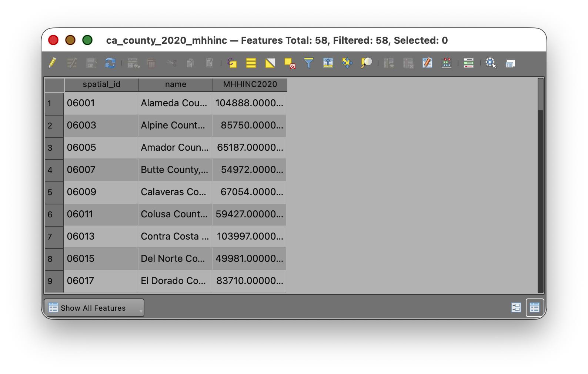Screen dimensions: 588x374
Task: Toggle editing mode with the pencil icon
Action: click(53, 63)
